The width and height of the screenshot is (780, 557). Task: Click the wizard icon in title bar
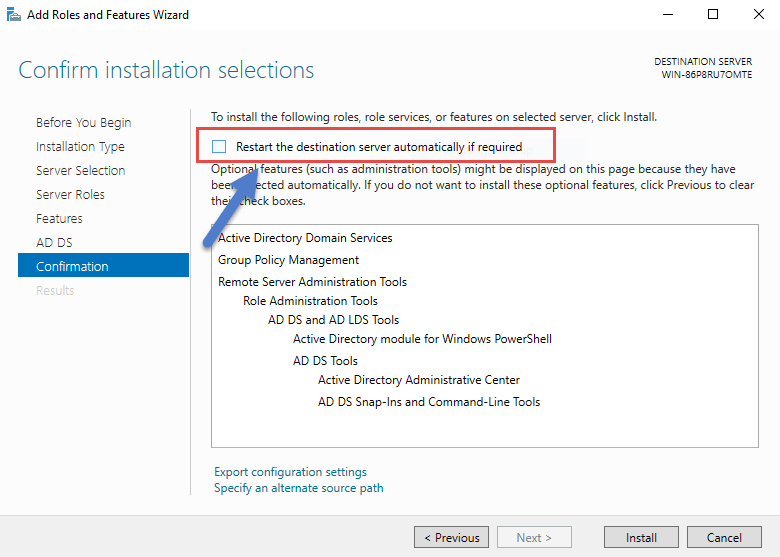click(14, 14)
